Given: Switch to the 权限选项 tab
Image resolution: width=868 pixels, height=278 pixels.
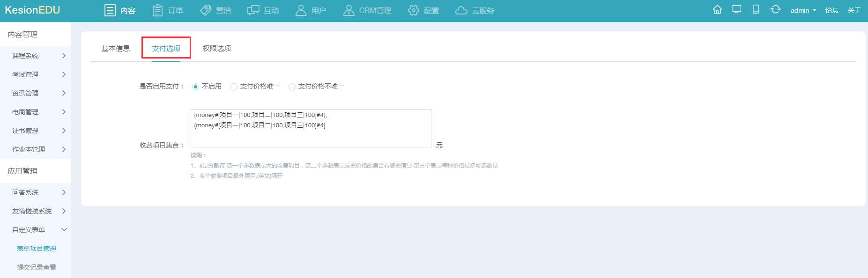Looking at the screenshot, I should pos(217,48).
